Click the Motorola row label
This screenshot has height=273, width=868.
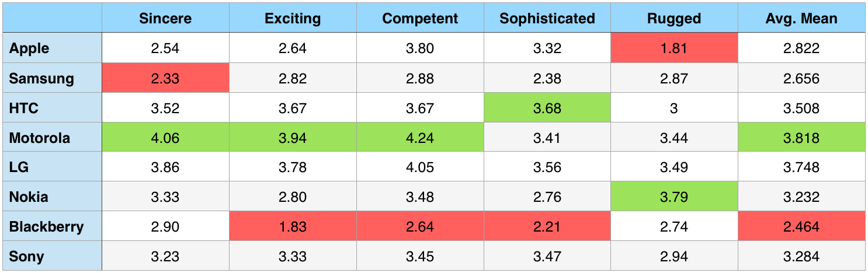pyautogui.click(x=40, y=138)
